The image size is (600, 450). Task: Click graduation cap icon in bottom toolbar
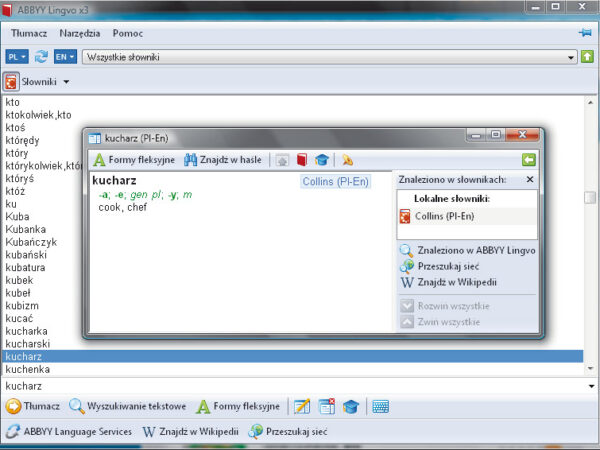click(x=351, y=406)
